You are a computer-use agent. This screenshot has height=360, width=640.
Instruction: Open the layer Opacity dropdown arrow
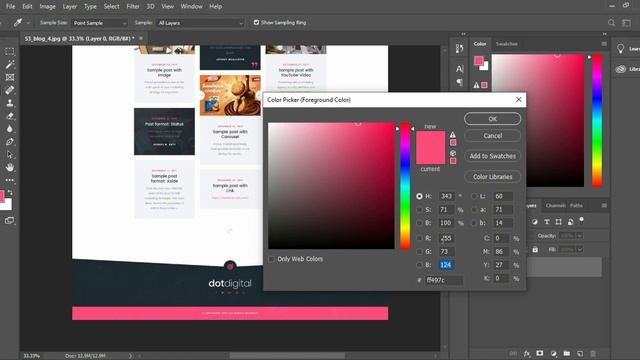pos(580,236)
